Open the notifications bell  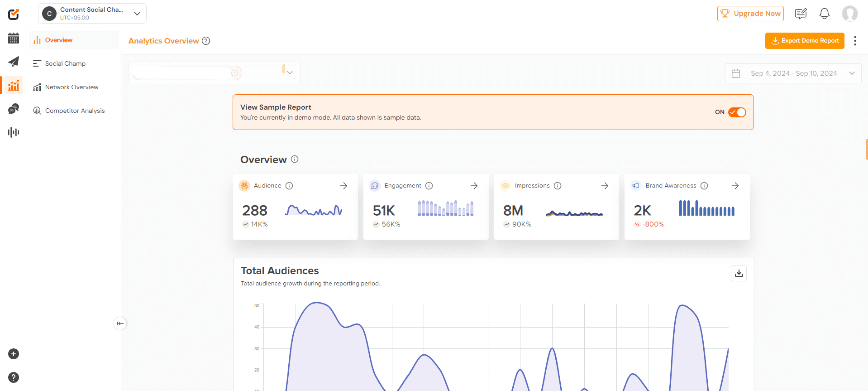[825, 14]
